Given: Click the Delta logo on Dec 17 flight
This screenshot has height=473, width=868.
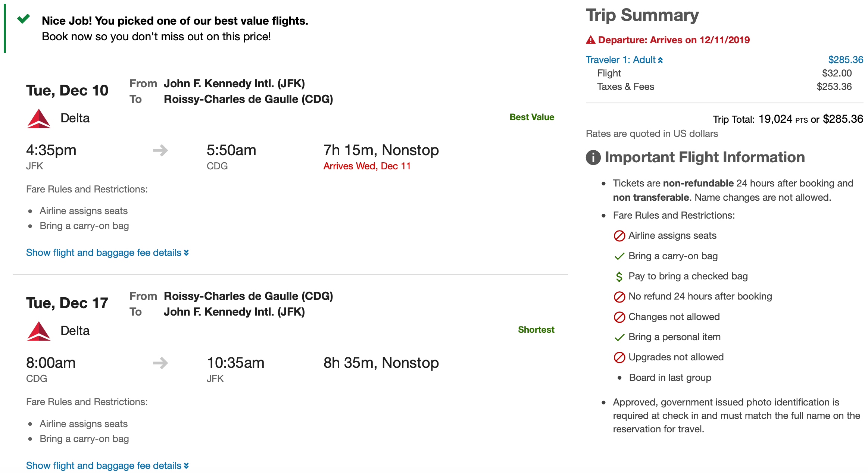Looking at the screenshot, I should [x=38, y=331].
